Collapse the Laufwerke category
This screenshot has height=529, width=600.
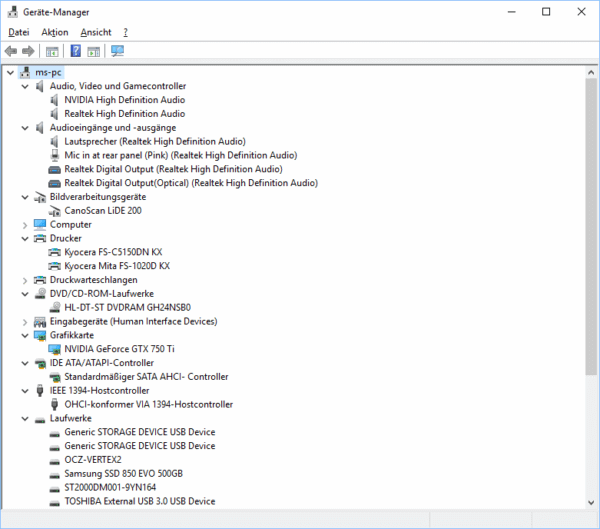point(25,419)
